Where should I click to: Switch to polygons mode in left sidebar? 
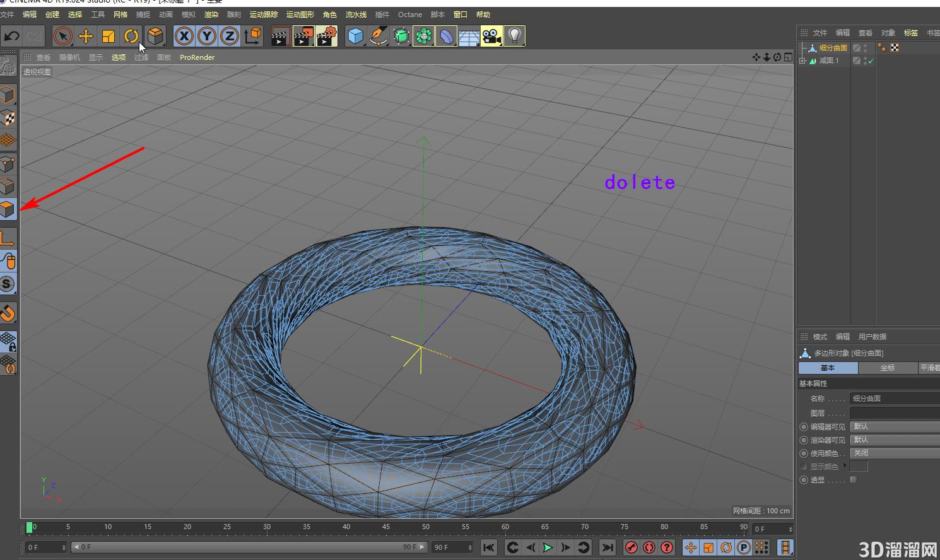coord(8,209)
